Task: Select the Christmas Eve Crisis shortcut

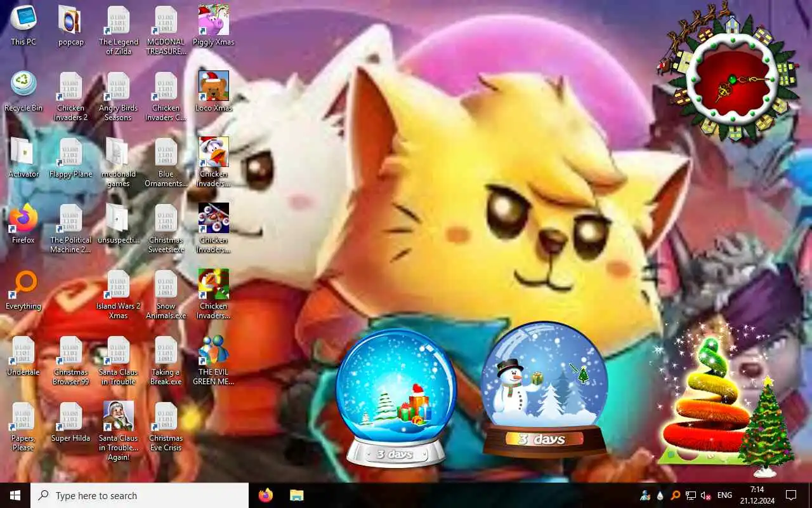Action: 166,427
